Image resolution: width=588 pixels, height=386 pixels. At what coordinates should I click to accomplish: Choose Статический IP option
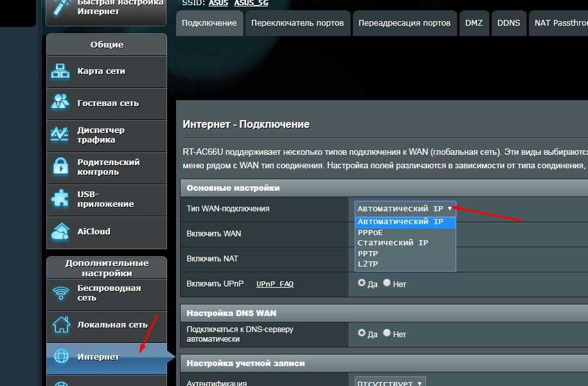[405, 243]
